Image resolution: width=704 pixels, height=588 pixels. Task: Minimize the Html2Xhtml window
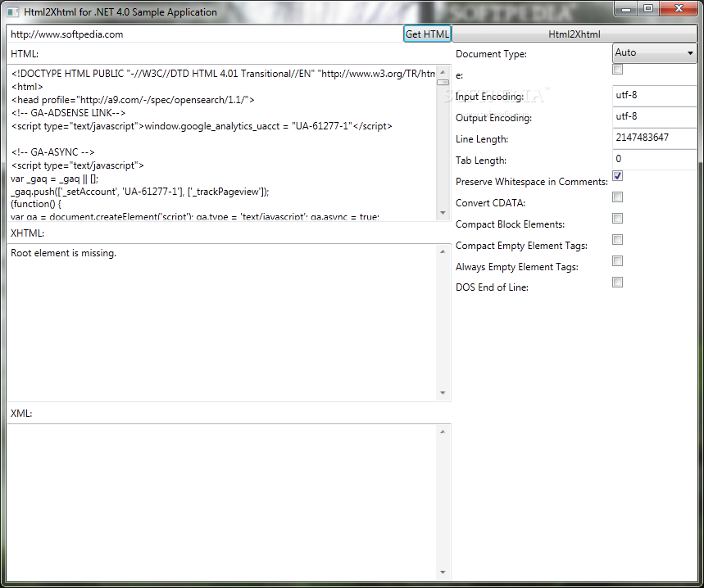(627, 8)
